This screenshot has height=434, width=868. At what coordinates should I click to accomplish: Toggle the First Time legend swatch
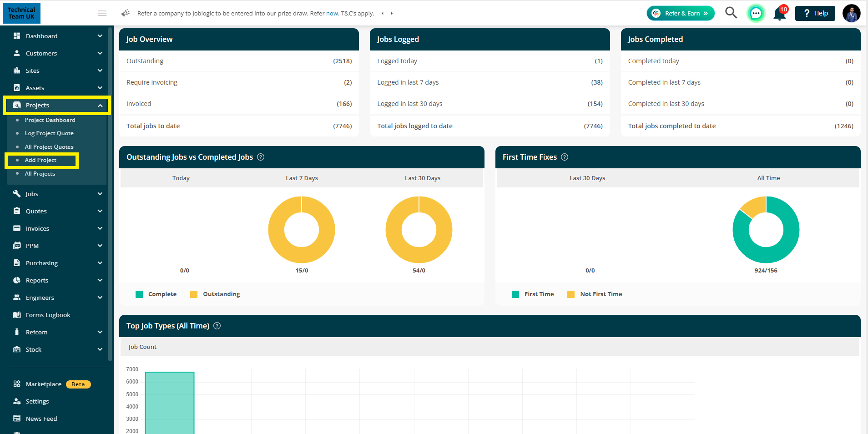click(515, 294)
